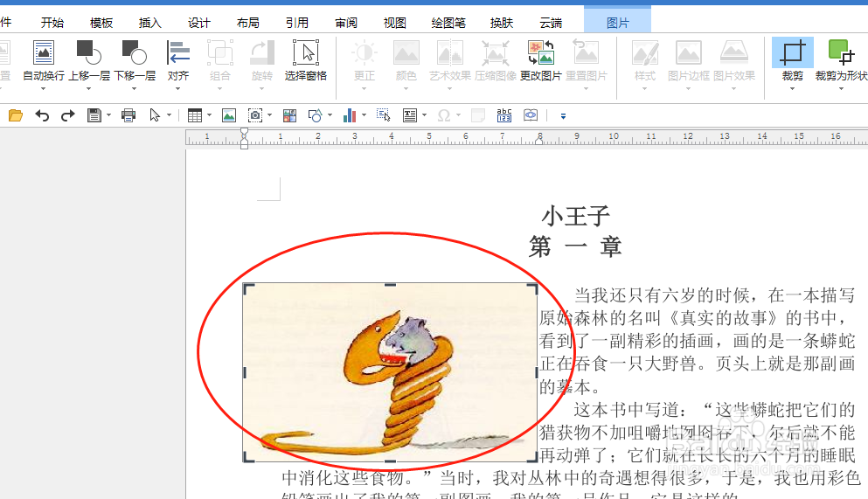Click the right indent marker on the ruler
The width and height of the screenshot is (868, 499).
pyautogui.click(x=538, y=141)
